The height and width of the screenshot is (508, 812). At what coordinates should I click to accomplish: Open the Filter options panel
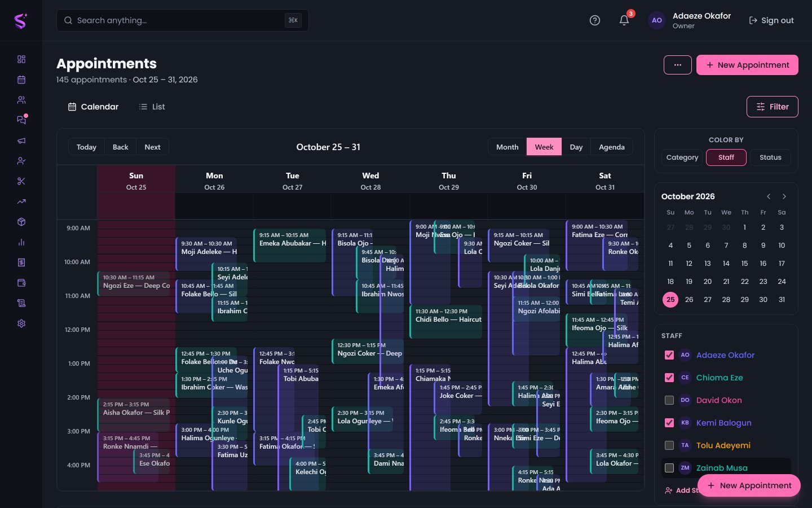(773, 107)
